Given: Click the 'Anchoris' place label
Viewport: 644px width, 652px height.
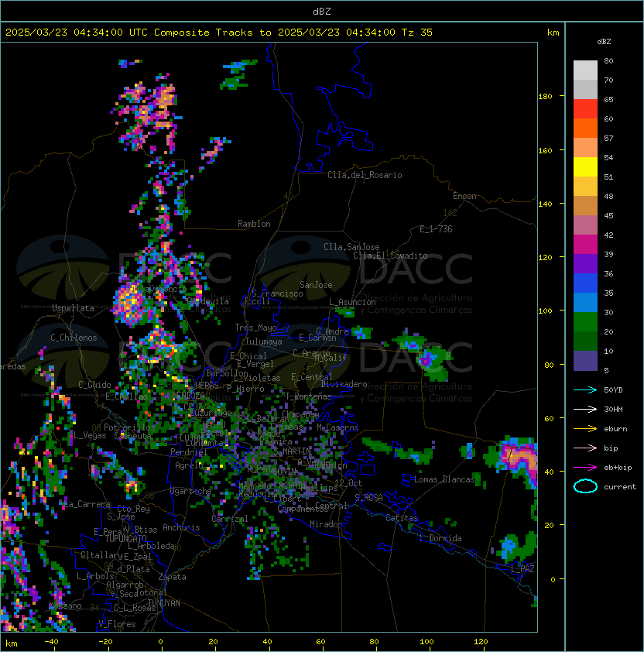Looking at the screenshot, I should pyautogui.click(x=181, y=527).
